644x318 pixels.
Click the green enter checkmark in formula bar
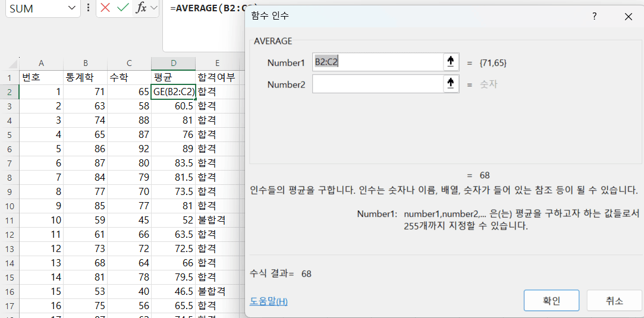[122, 8]
